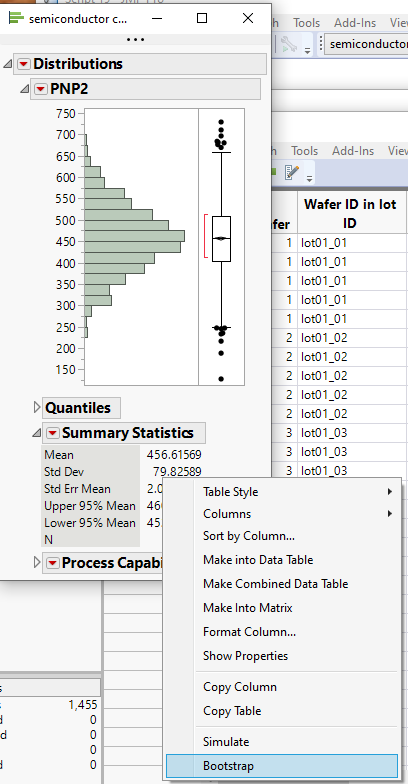Click the lowest outlier point near 130
The height and width of the screenshot is (784, 408).
pyautogui.click(x=221, y=379)
